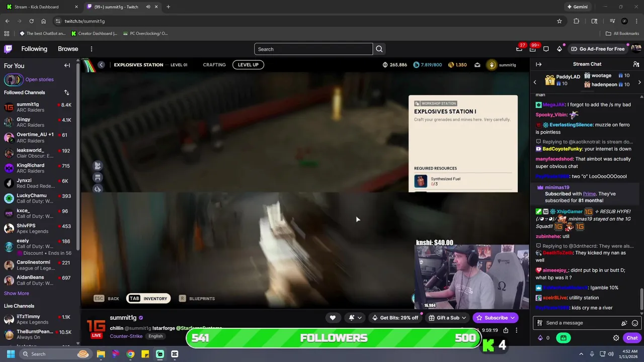644x362 pixels.
Task: Mute the Twitch tab via speaker icon
Action: click(148, 7)
